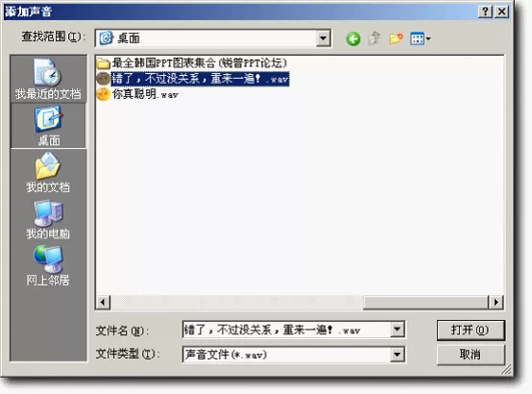This screenshot has height=394, width=532.
Task: Expand the 文件名 dropdown arrow
Action: pos(398,330)
